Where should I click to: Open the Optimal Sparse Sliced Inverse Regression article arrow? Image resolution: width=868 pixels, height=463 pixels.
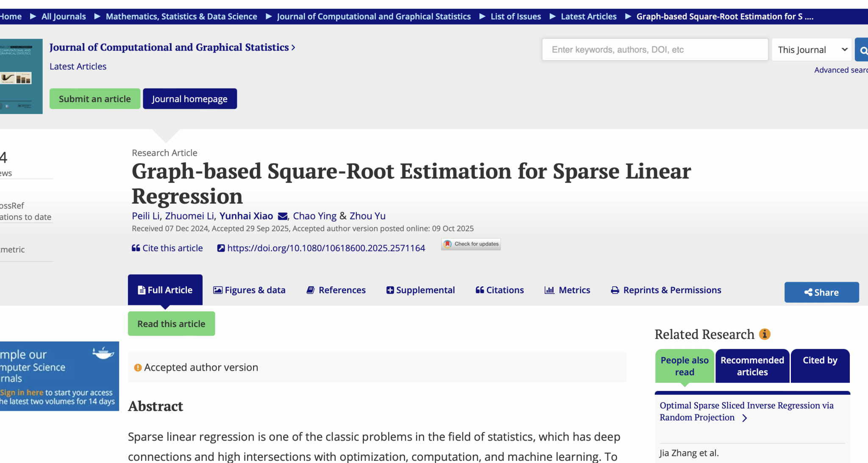click(745, 418)
